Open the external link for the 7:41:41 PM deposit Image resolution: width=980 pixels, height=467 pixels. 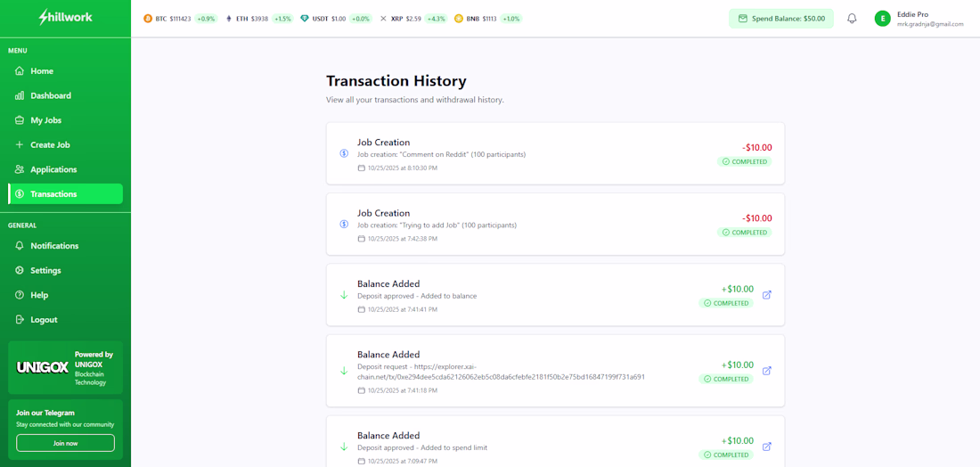pyautogui.click(x=767, y=295)
